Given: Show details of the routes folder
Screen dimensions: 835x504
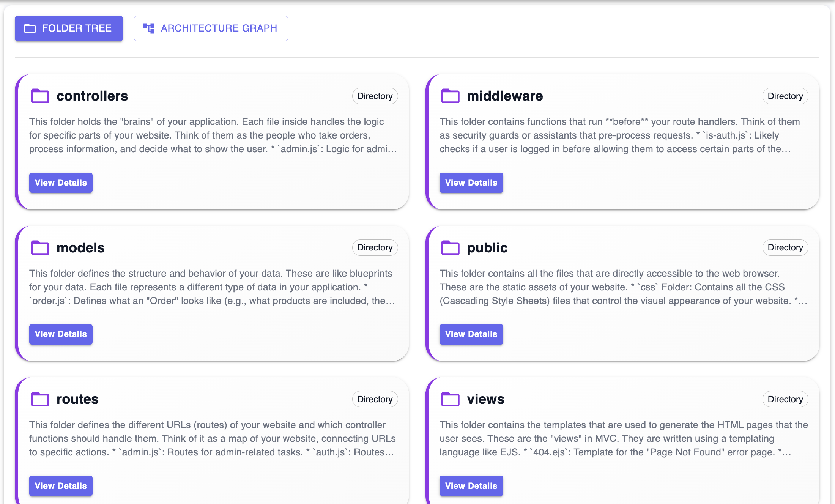Looking at the screenshot, I should click(61, 486).
